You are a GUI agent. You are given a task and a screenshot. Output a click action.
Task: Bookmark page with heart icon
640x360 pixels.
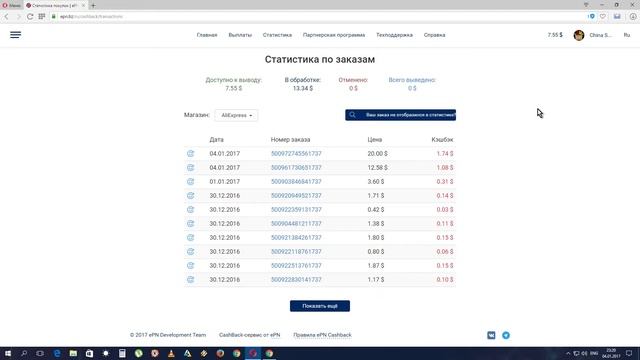[603, 17]
